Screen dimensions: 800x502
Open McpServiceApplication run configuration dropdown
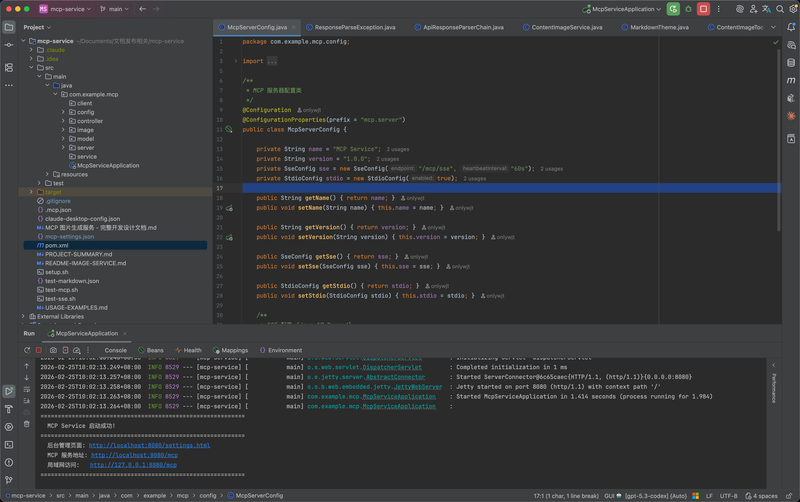[x=624, y=9]
